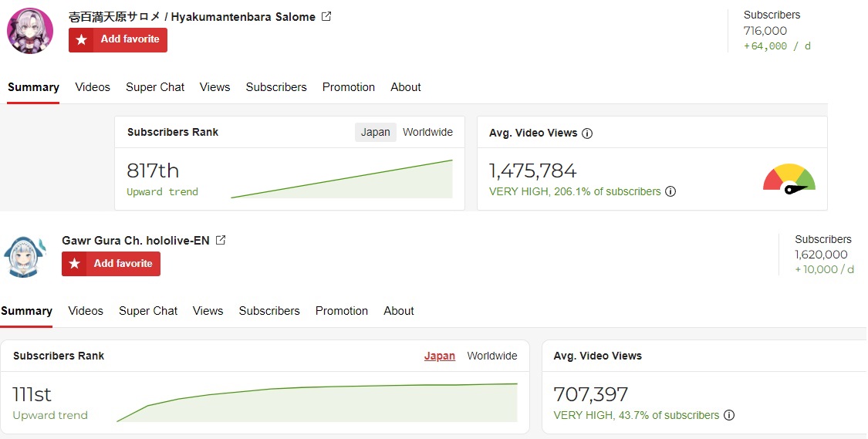The image size is (868, 439).
Task: Click the Hyakumantenbara Salome channel name
Action: [192, 17]
